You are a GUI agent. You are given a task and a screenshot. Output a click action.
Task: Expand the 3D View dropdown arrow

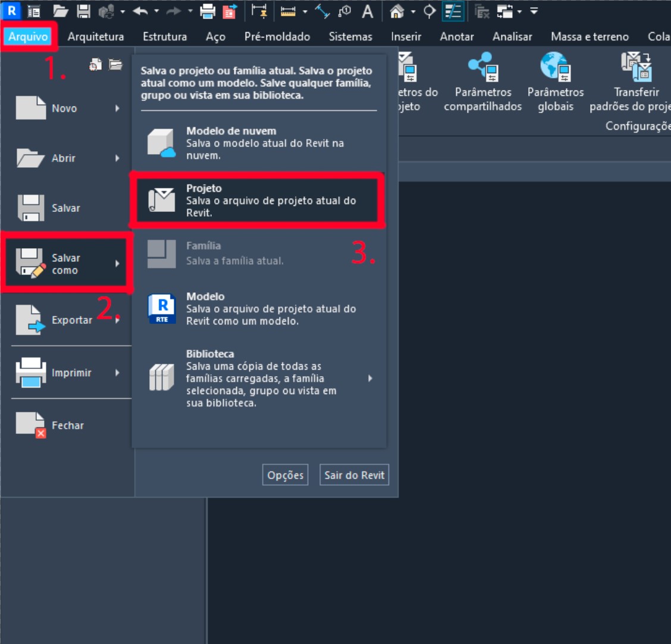[x=413, y=11]
